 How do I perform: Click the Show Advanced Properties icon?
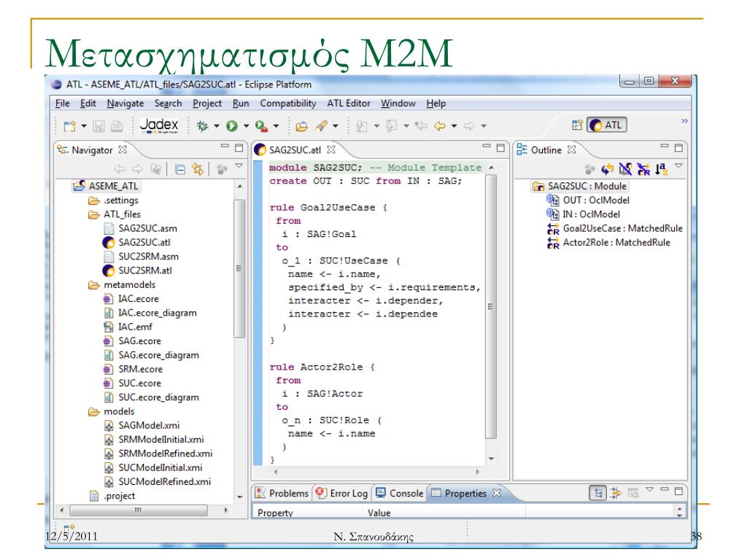tap(616, 493)
